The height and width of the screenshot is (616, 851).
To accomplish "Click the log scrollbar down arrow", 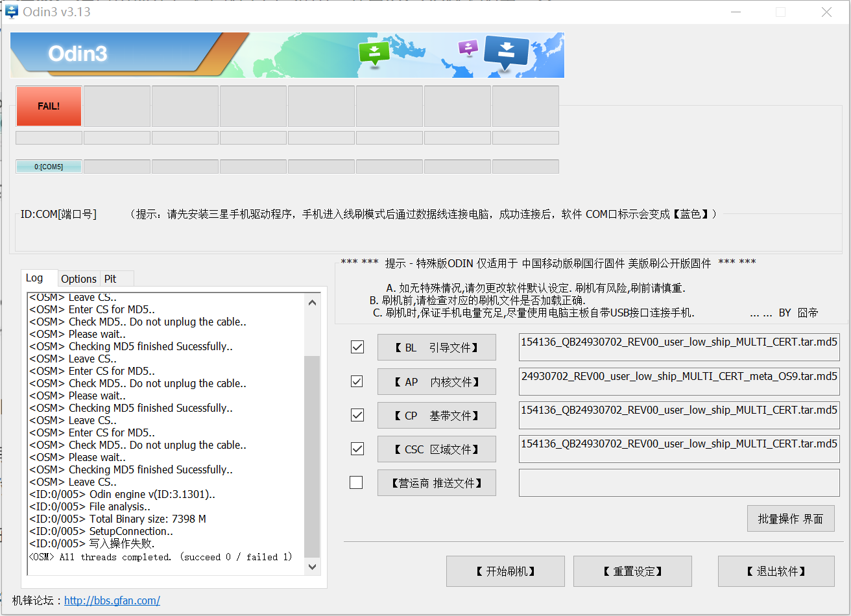I will (x=312, y=567).
